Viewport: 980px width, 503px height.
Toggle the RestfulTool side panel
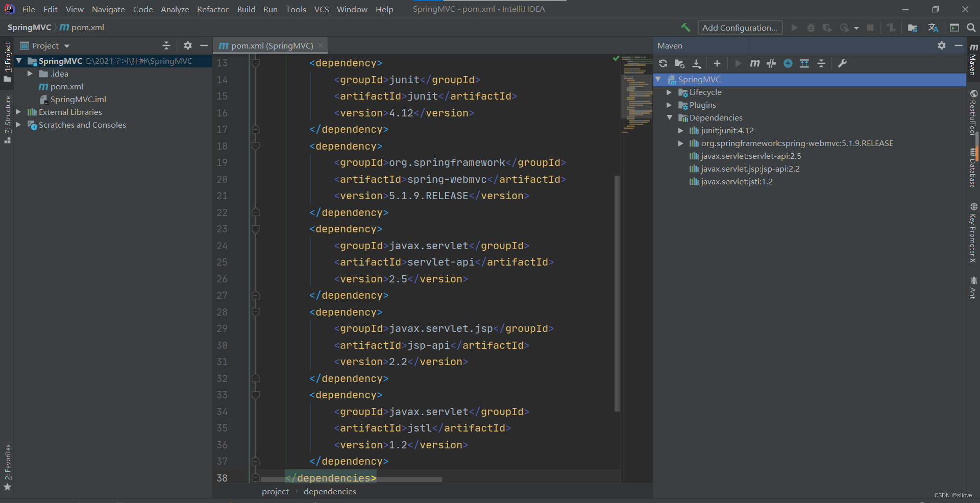tap(973, 112)
